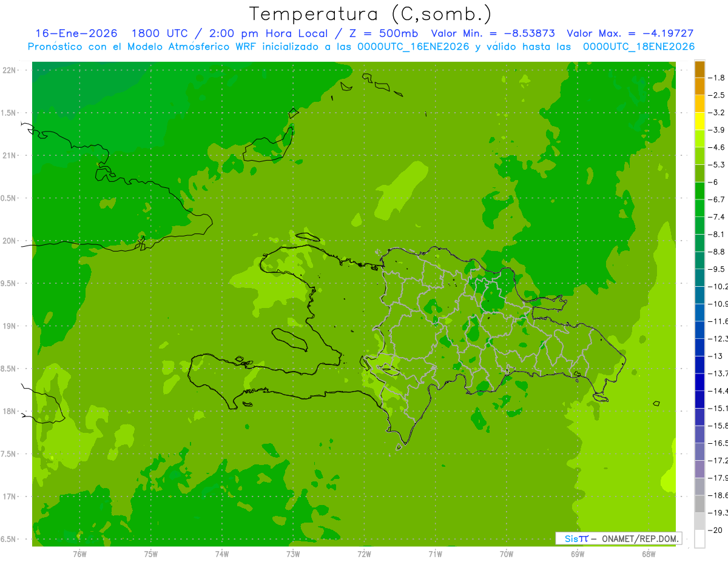The height and width of the screenshot is (562, 728).
Task: Click the "21N" latitude label
Action: (8, 156)
